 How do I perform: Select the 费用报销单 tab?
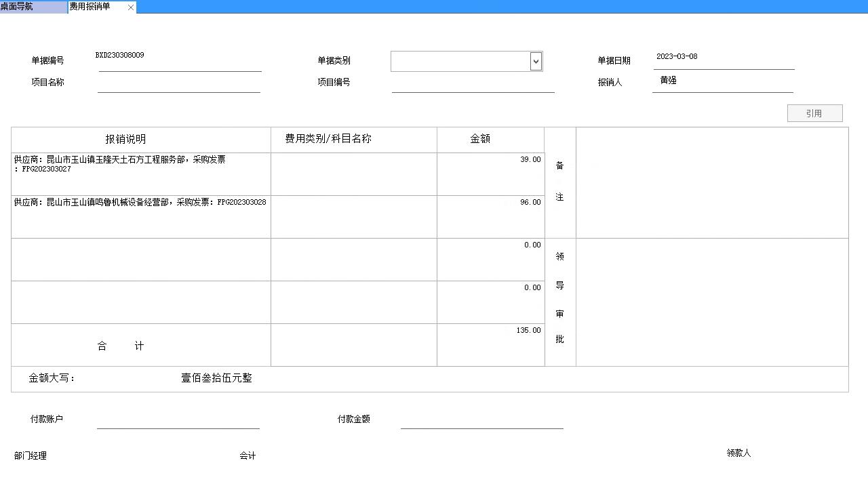(90, 7)
